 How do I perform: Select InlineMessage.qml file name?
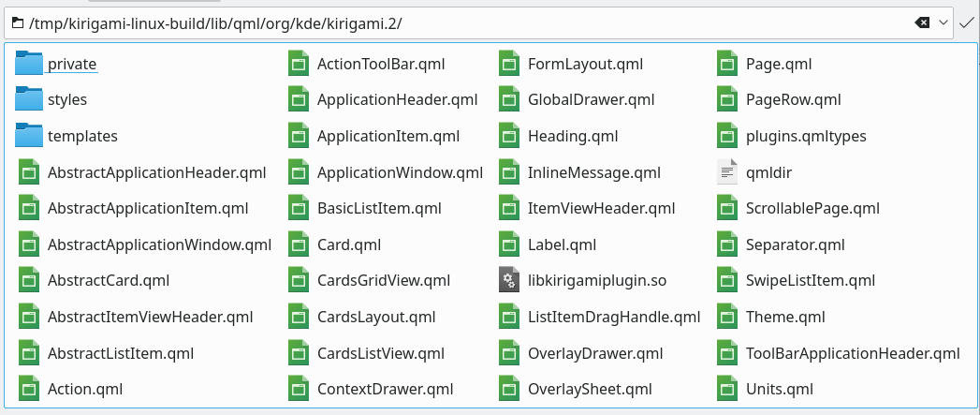pyautogui.click(x=593, y=172)
